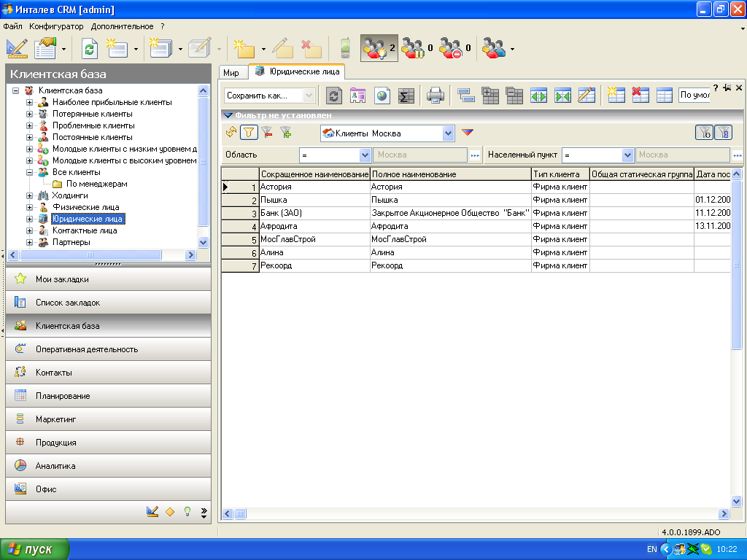Open the Населенный пункт operator dropdown
Screen dimensions: 747x560
click(627, 155)
